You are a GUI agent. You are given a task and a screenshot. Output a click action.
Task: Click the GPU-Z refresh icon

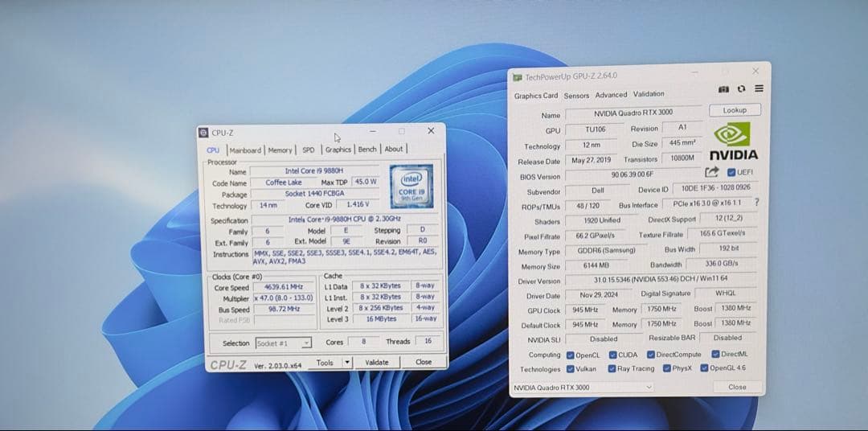[741, 88]
